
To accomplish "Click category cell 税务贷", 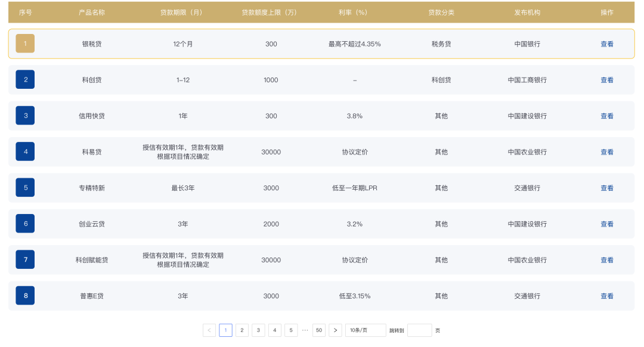I will (441, 44).
